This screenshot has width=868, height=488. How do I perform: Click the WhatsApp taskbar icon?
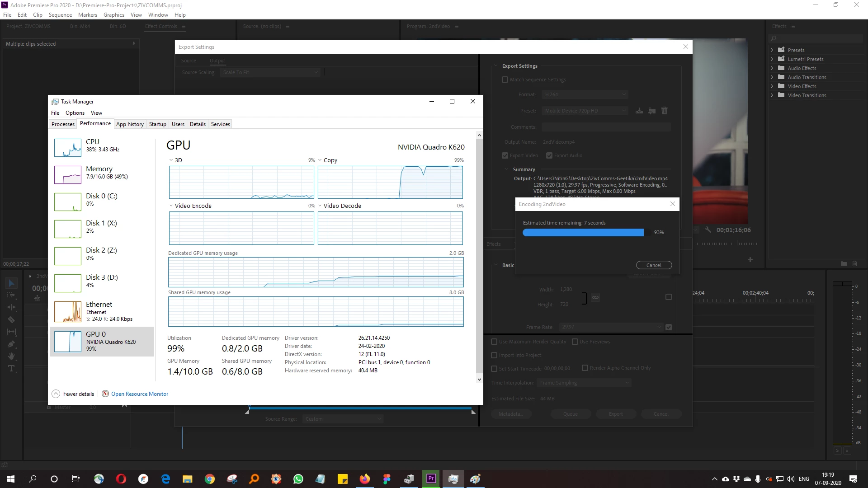pos(298,479)
